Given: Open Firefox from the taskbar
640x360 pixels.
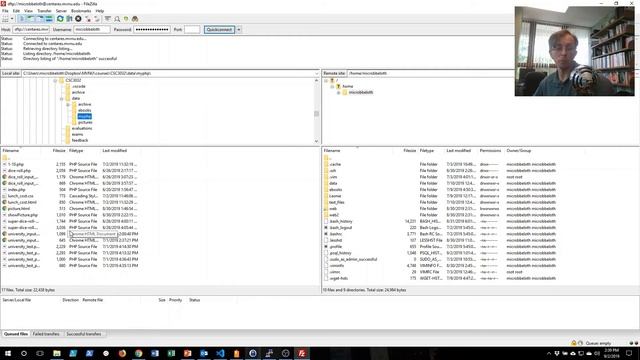Looking at the screenshot, I should [x=122, y=353].
